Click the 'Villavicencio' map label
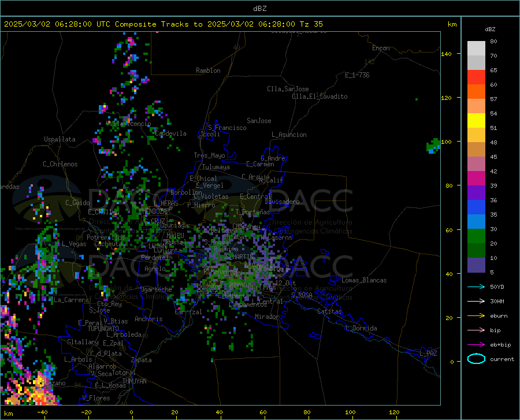Image resolution: width=520 pixels, height=420 pixels. (129, 124)
